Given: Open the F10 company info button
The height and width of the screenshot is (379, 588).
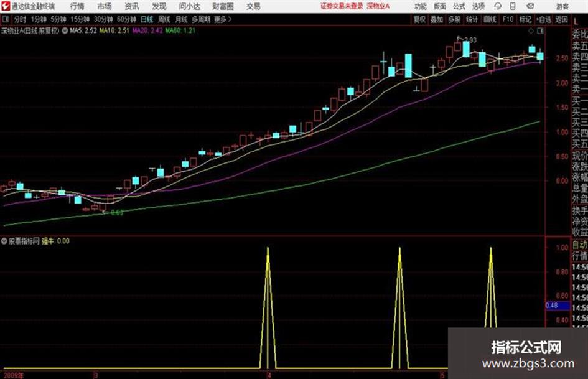Looking at the screenshot, I should pyautogui.click(x=508, y=19).
